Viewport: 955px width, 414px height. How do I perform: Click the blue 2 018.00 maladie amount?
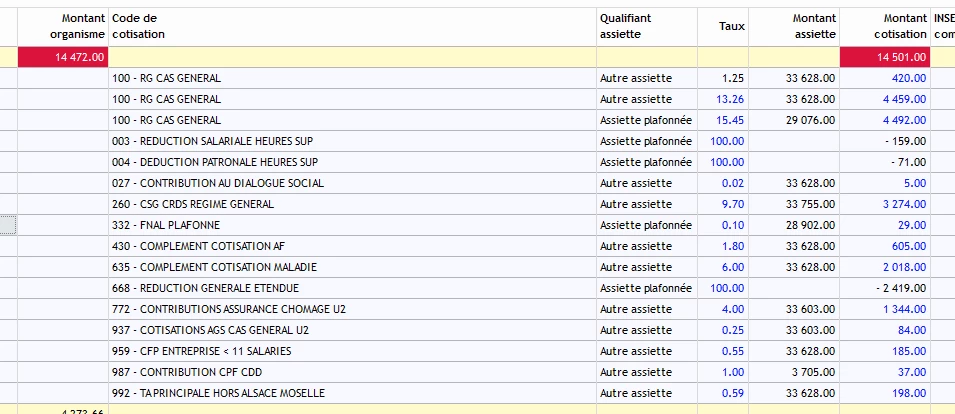[x=904, y=267]
